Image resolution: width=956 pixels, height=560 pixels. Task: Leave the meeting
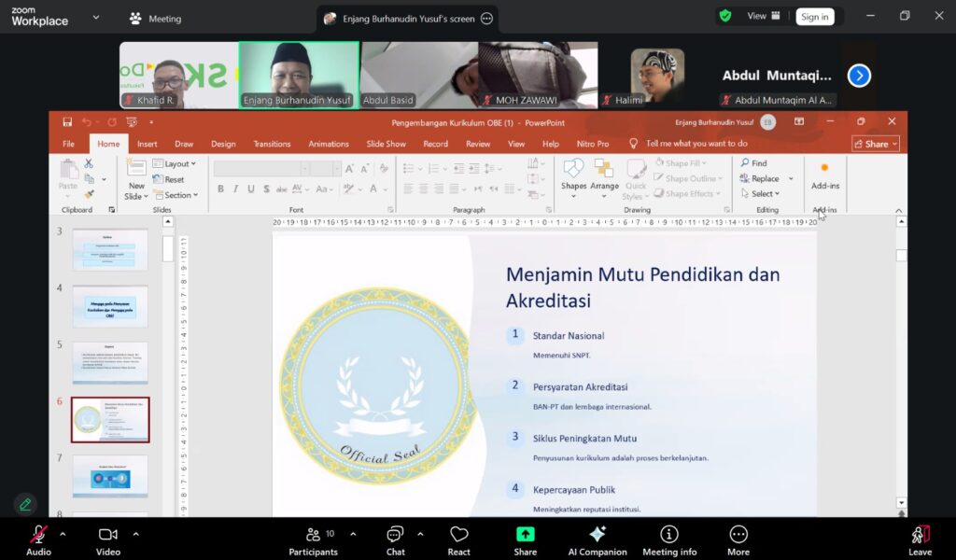point(920,537)
